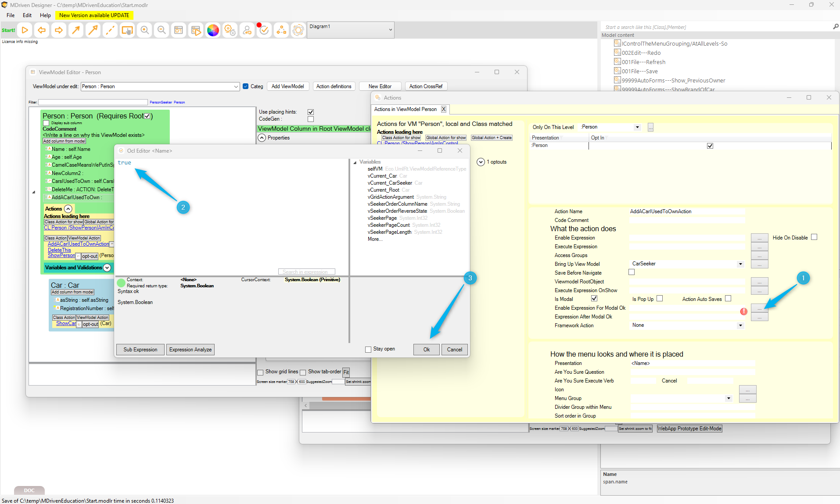
Task: Open the color wheel picker
Action: pos(213,30)
